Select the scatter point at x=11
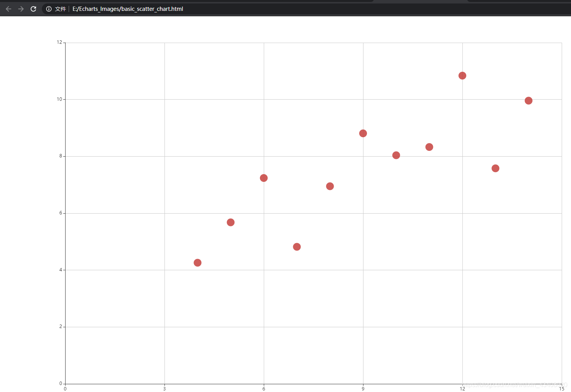Image resolution: width=571 pixels, height=392 pixels. (429, 147)
